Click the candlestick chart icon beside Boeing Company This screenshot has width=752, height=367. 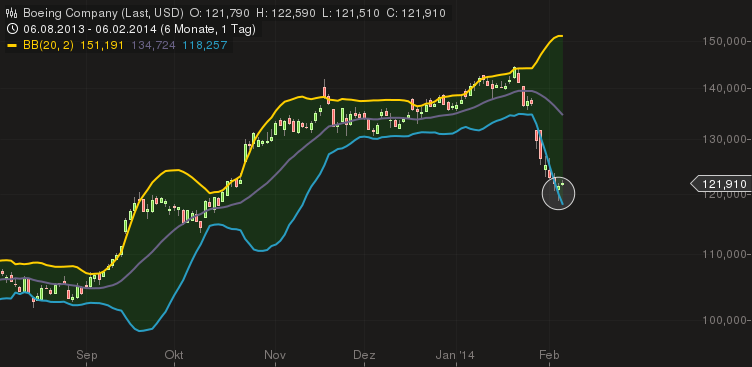click(x=12, y=13)
